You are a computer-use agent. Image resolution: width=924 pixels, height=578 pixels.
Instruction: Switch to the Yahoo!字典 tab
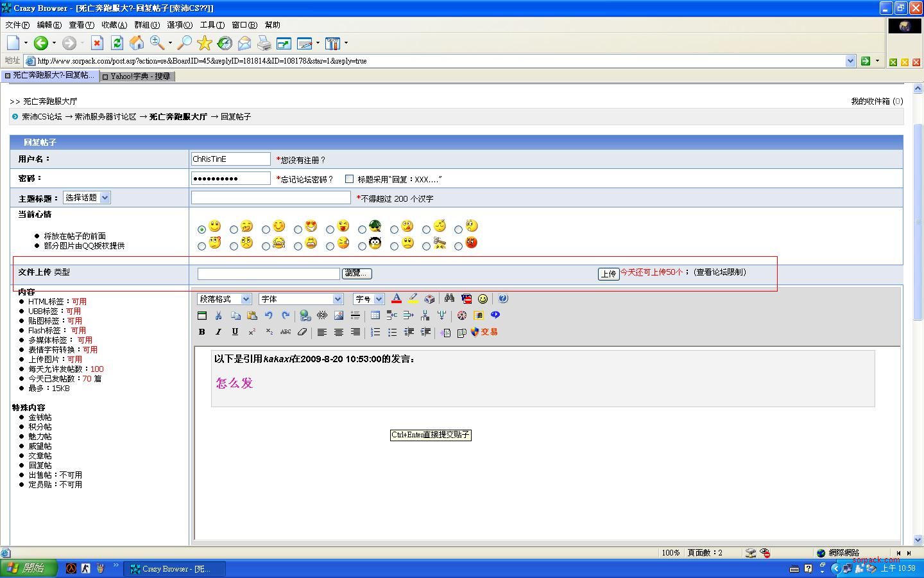(x=139, y=76)
